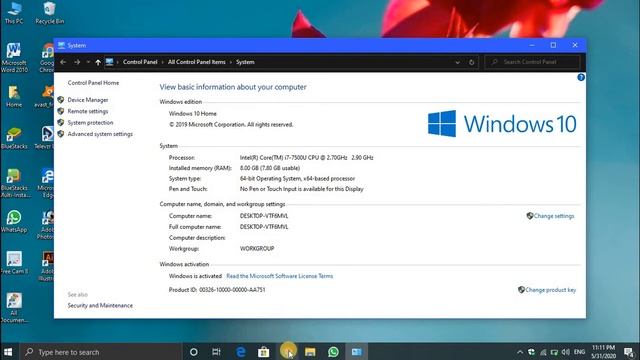Viewport: 640px width, 360px height.
Task: Select the System window taskbar button
Action: click(356, 352)
